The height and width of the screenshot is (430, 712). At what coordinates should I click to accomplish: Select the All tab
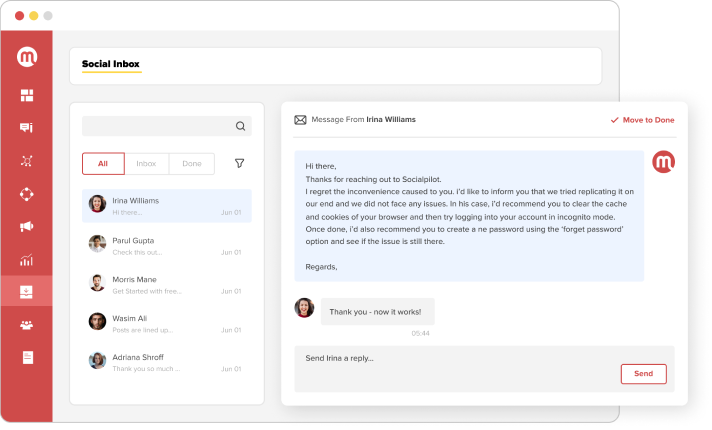(103, 163)
